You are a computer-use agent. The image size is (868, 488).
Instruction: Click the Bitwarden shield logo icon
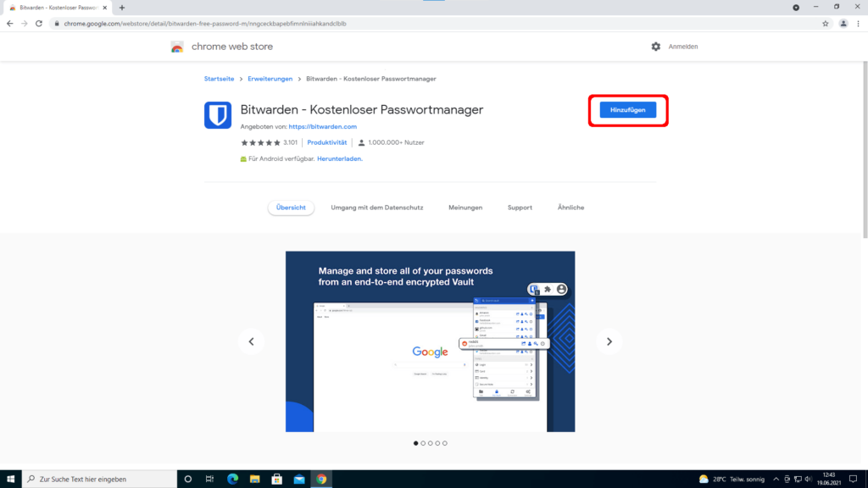click(x=218, y=115)
